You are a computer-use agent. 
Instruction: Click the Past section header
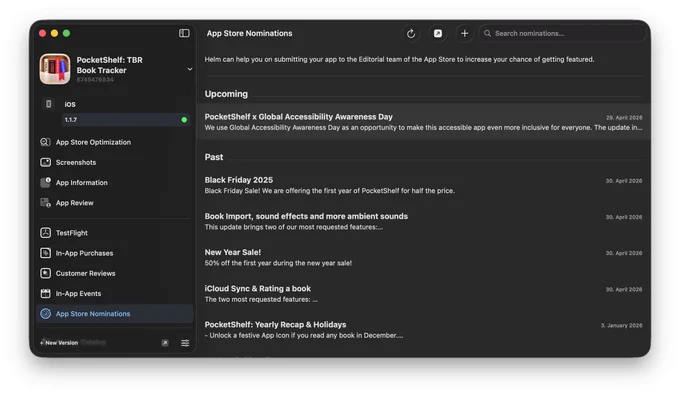tap(214, 157)
